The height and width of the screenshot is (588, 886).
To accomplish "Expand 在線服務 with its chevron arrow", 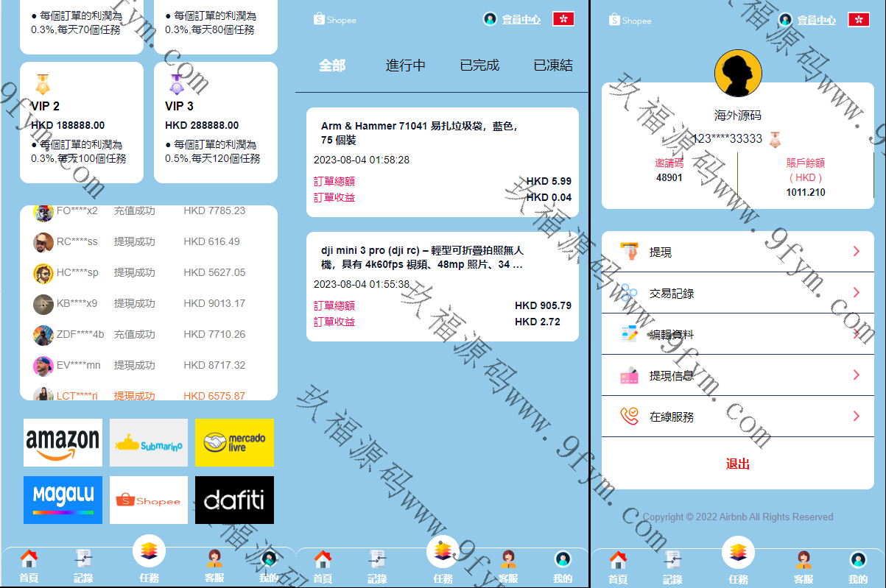I will pyautogui.click(x=856, y=417).
